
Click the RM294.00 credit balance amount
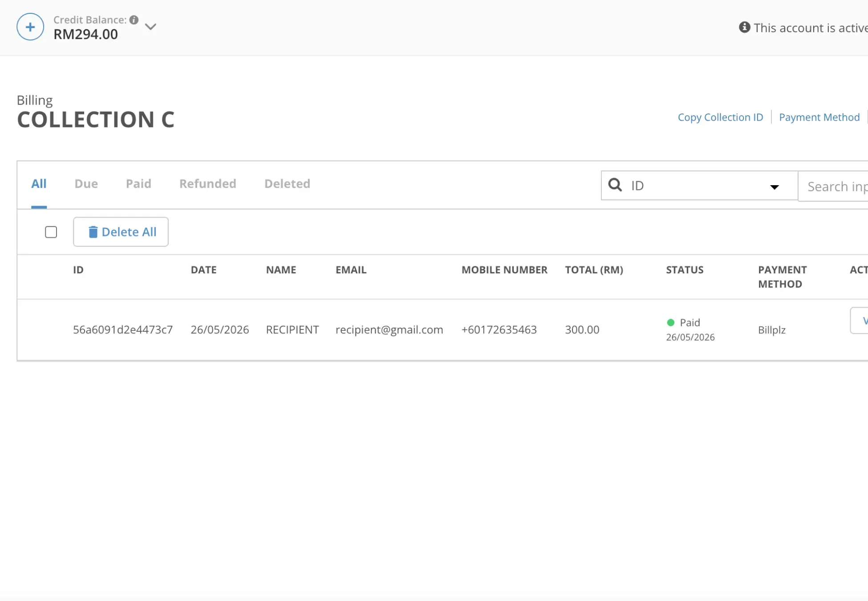(x=85, y=34)
